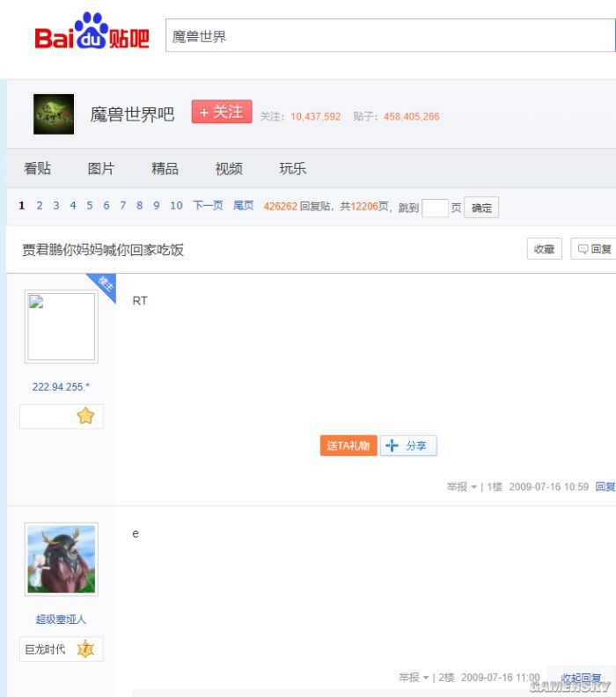The width and height of the screenshot is (616, 697).
Task: Select page 9 in pagination
Action: click(157, 205)
